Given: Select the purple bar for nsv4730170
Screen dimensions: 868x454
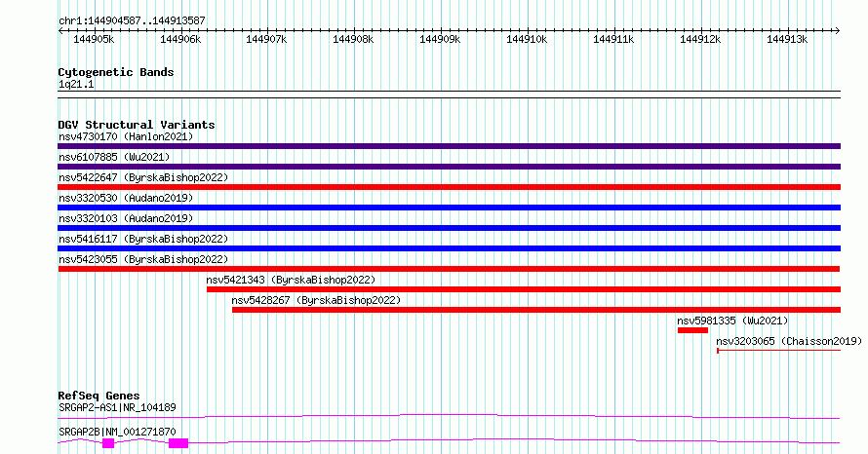Looking at the screenshot, I should [449, 146].
